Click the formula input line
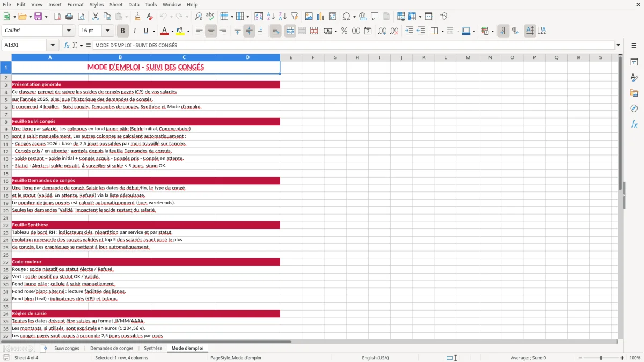This screenshot has height=362, width=644. pyautogui.click(x=354, y=46)
